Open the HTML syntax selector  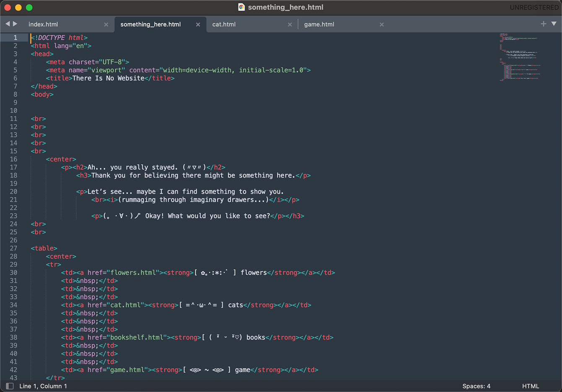tap(531, 386)
